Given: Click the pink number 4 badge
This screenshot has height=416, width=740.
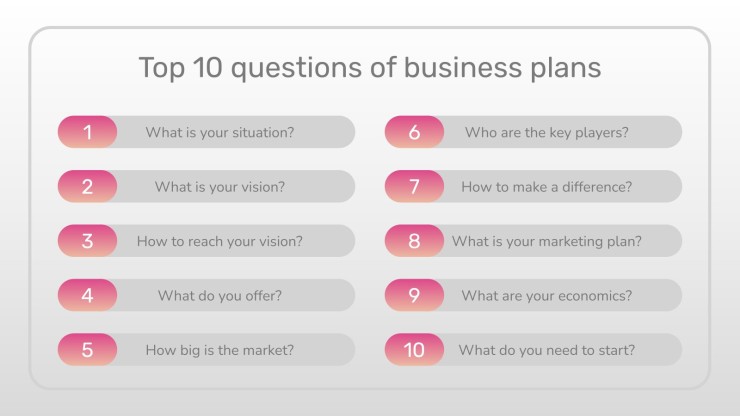Looking at the screenshot, I should point(87,295).
